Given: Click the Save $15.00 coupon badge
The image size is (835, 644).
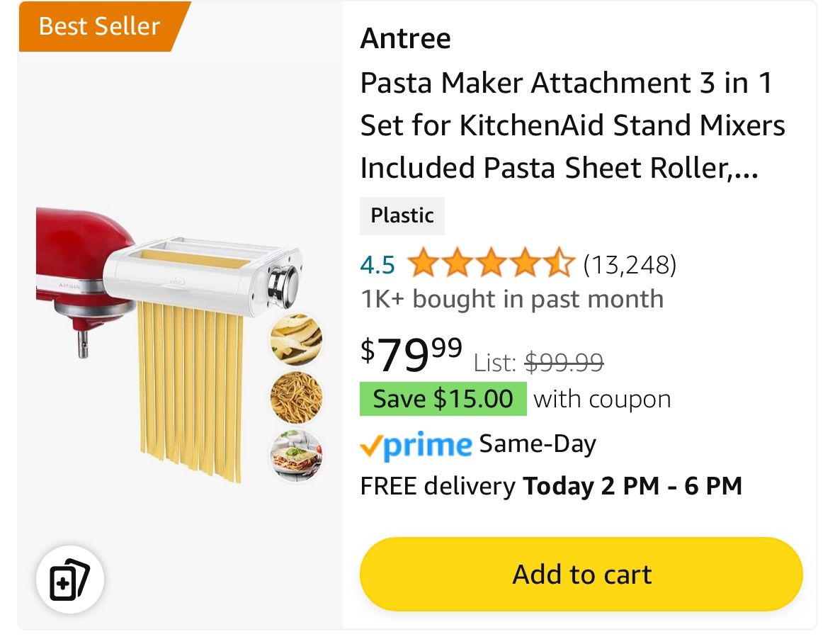Looking at the screenshot, I should coord(443,398).
